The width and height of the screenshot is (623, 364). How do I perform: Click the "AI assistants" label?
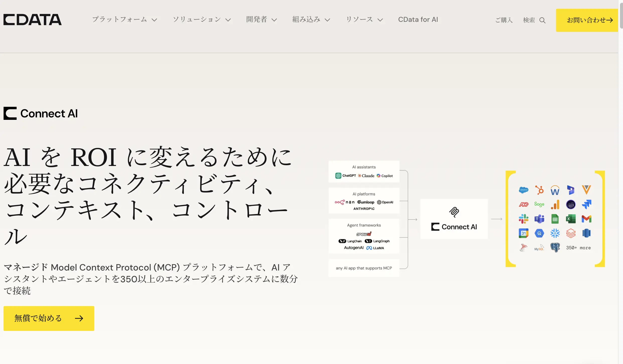364,167
